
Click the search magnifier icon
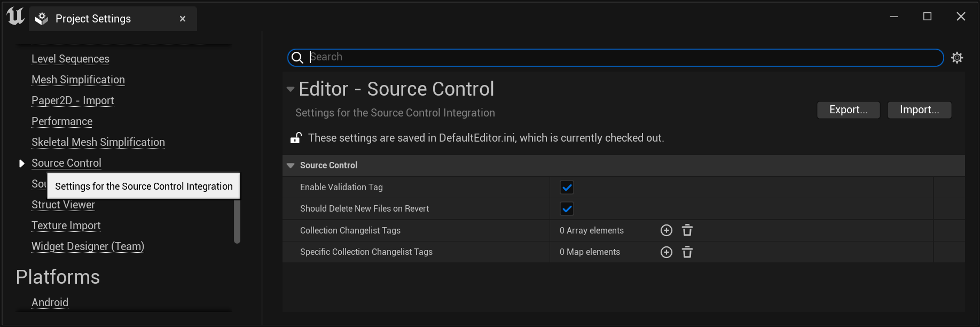298,58
